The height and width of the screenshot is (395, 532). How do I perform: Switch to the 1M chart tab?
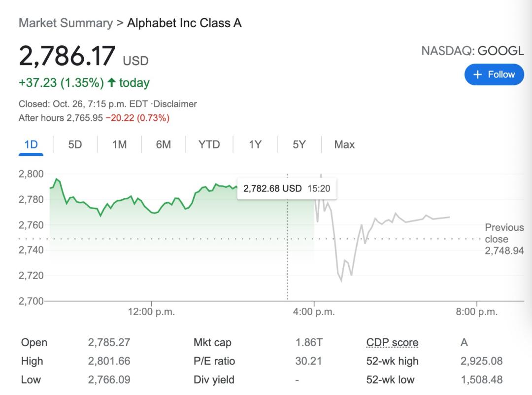119,144
